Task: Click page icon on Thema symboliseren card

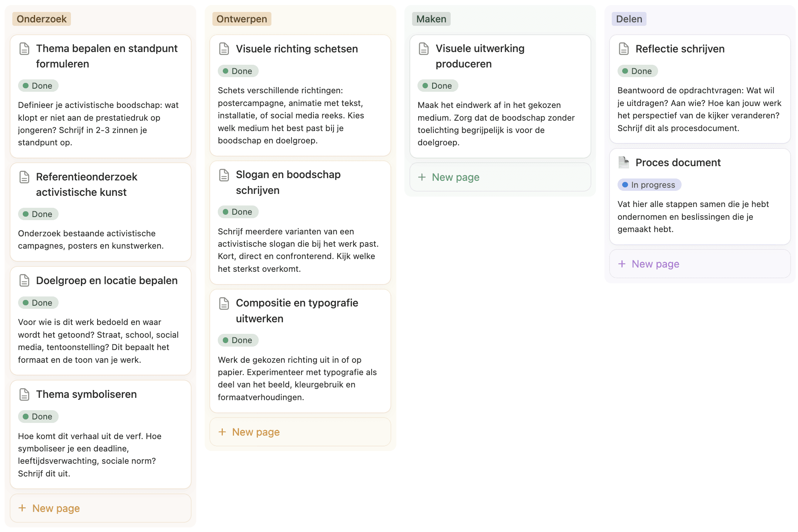Action: pos(24,394)
